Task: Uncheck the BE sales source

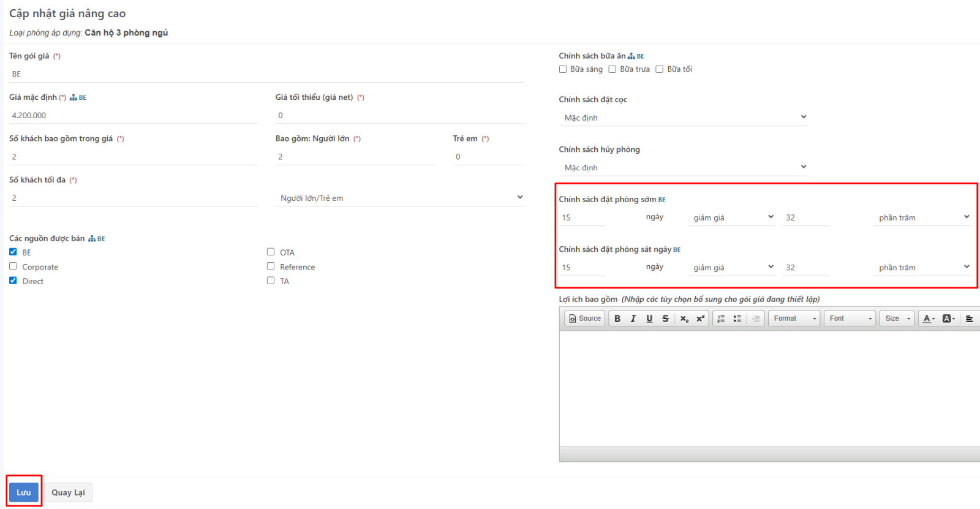Action: [13, 252]
